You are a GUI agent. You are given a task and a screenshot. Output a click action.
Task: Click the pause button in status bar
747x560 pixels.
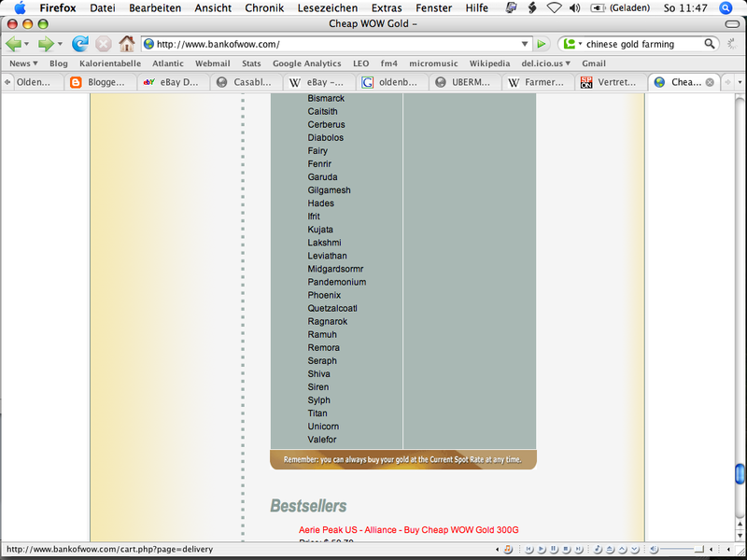point(554,549)
